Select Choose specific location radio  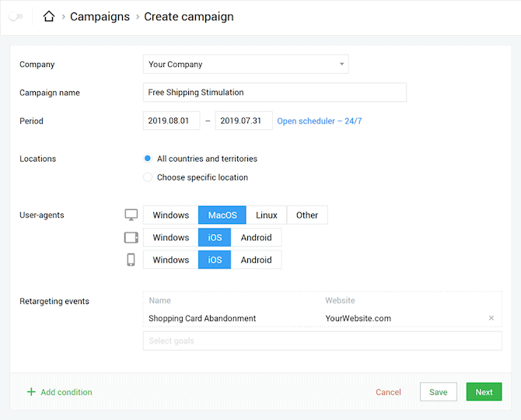148,177
